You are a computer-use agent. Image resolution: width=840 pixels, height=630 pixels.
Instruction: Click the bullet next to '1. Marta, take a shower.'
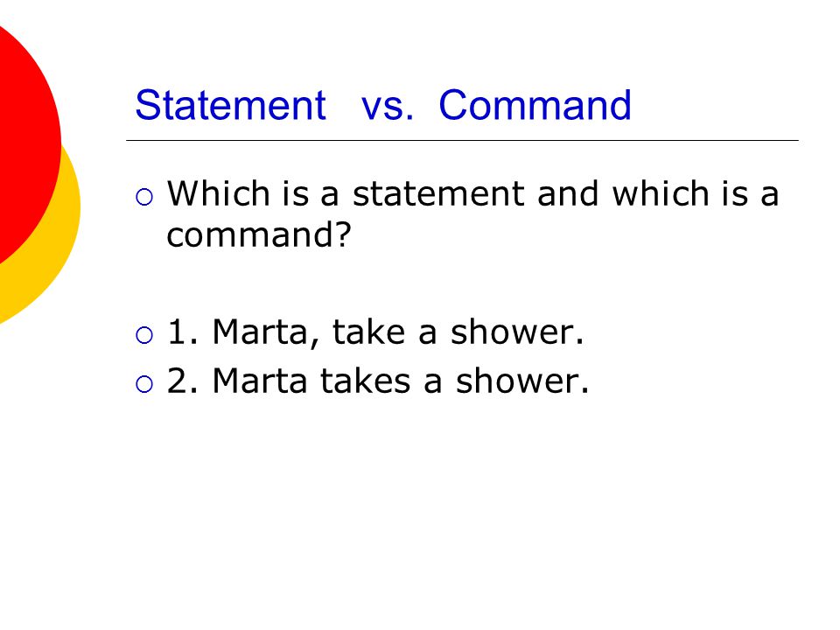(x=144, y=335)
